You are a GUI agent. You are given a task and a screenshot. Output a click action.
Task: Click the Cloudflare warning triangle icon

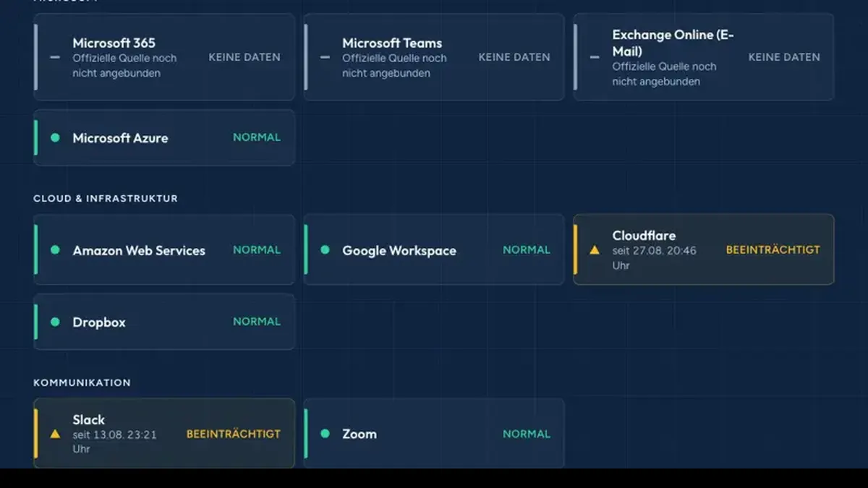pyautogui.click(x=595, y=250)
